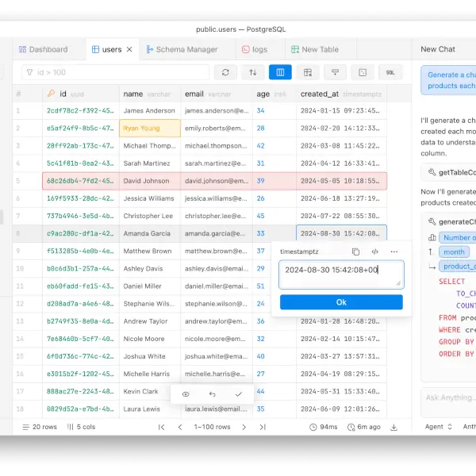Click the code view icon in the cell editor
Image resolution: width=476 pixels, height=476 pixels.
[374, 251]
